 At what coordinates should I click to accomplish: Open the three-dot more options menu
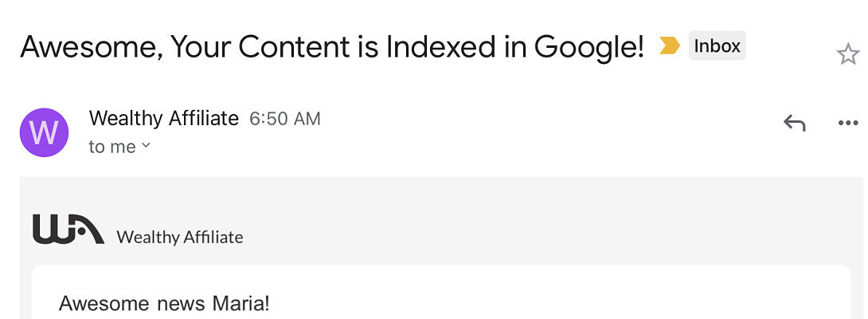848,123
